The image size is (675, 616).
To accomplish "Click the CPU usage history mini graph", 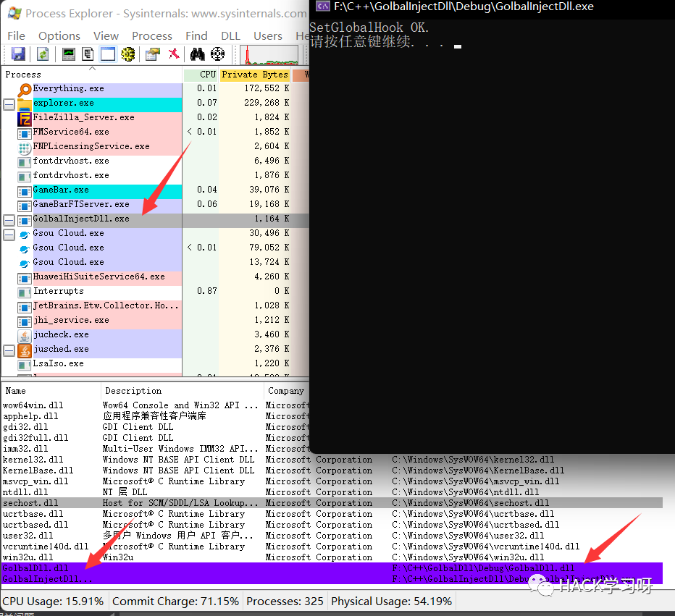I will 269,55.
